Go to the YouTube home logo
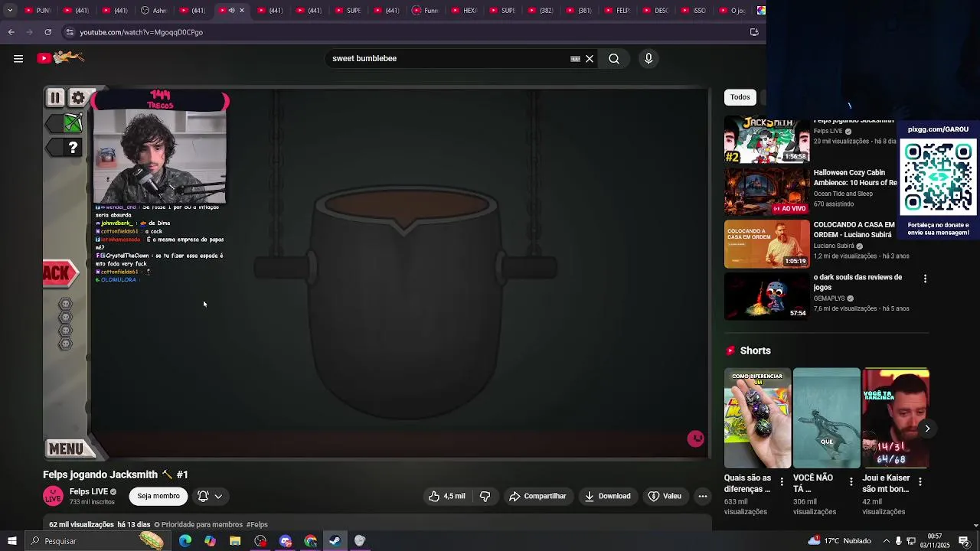 click(61, 57)
